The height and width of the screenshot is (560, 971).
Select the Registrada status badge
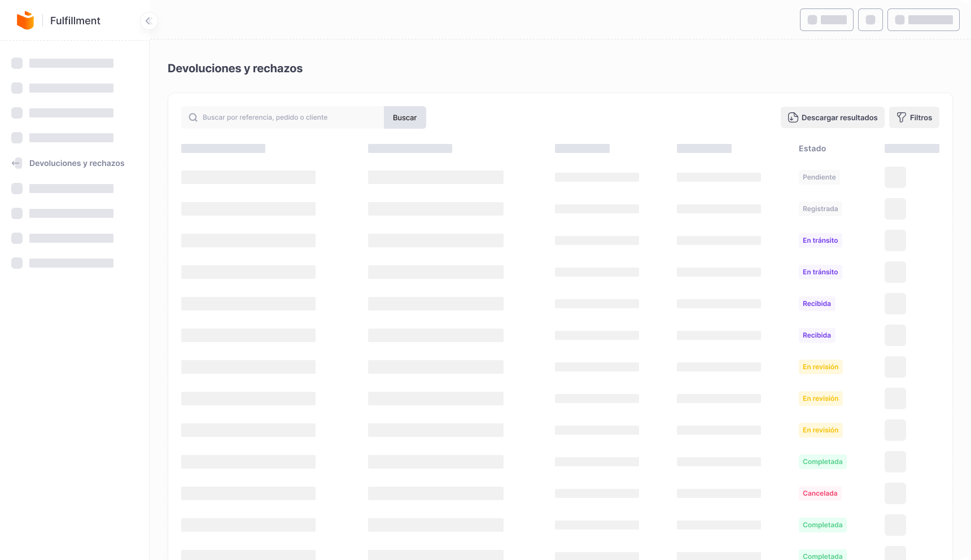click(820, 209)
